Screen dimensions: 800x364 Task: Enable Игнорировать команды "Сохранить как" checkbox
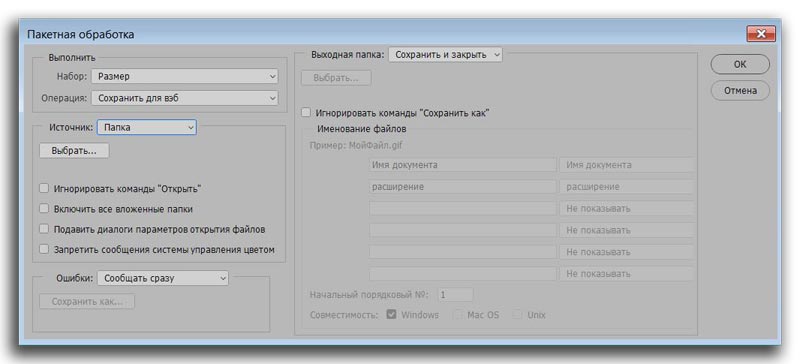(306, 112)
